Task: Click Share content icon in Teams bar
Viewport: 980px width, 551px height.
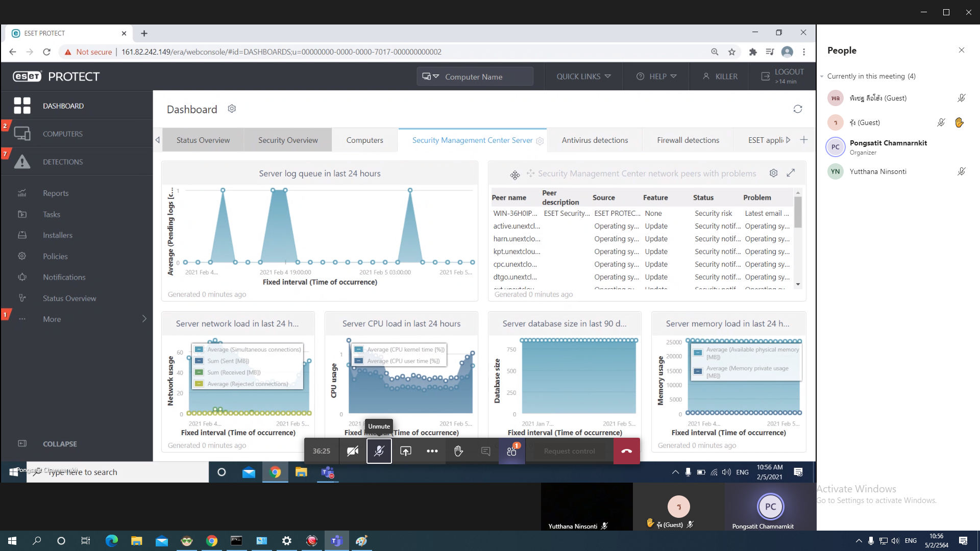Action: coord(406,451)
